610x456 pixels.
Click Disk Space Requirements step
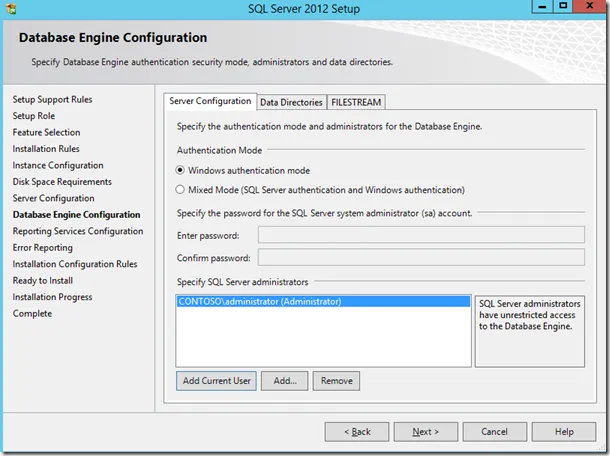tap(62, 182)
